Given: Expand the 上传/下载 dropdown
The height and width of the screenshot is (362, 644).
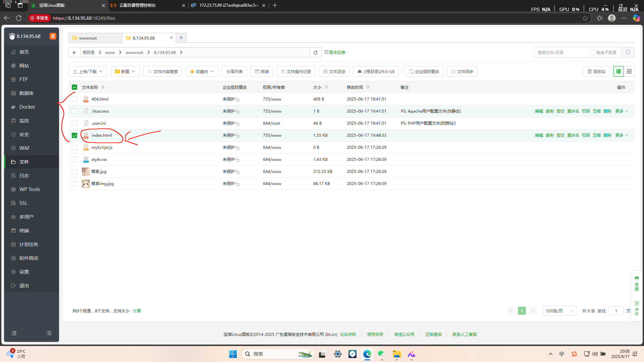Looking at the screenshot, I should [88, 71].
